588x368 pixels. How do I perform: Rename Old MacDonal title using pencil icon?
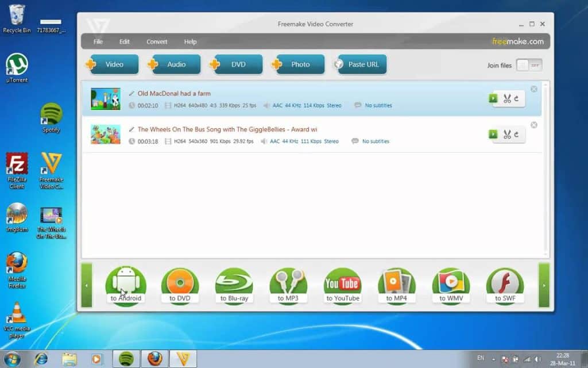pyautogui.click(x=131, y=94)
